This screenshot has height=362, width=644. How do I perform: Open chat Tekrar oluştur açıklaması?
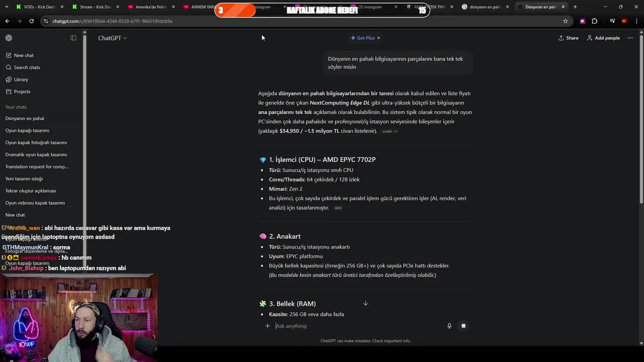click(31, 191)
